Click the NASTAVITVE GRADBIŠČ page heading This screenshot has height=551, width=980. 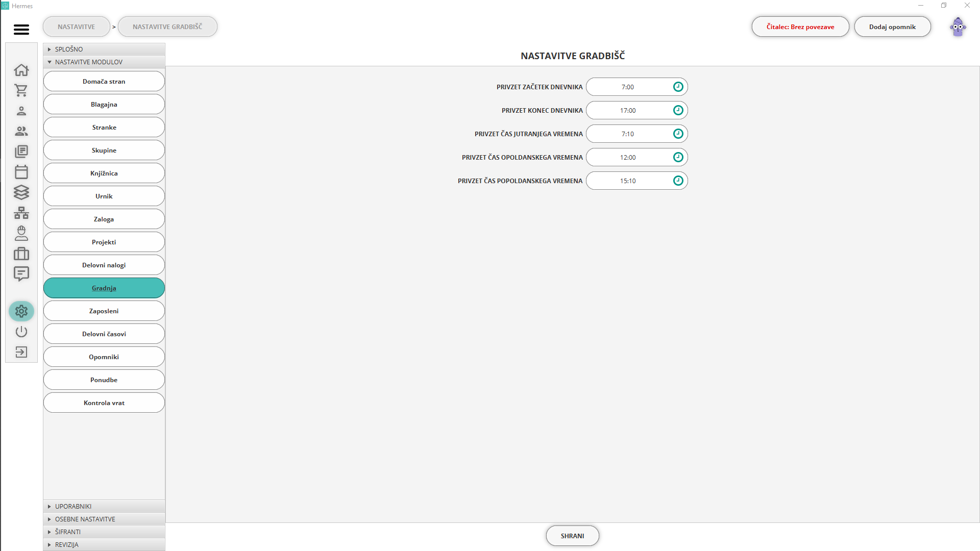click(572, 56)
